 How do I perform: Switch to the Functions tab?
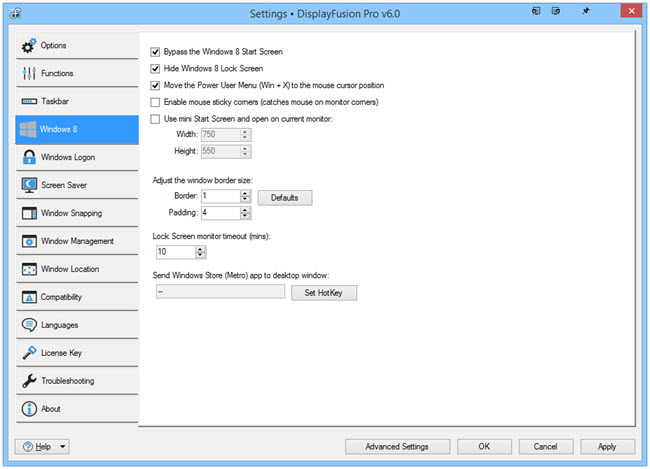(77, 73)
